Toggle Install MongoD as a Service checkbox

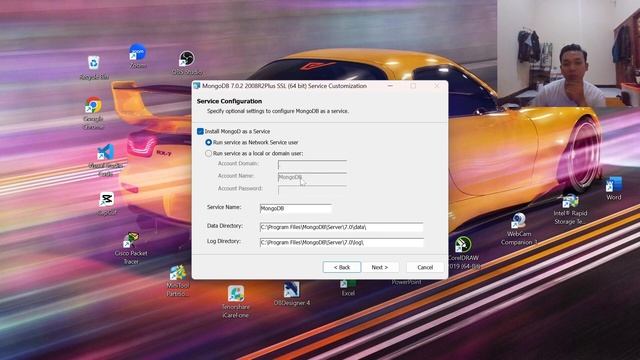pos(200,131)
